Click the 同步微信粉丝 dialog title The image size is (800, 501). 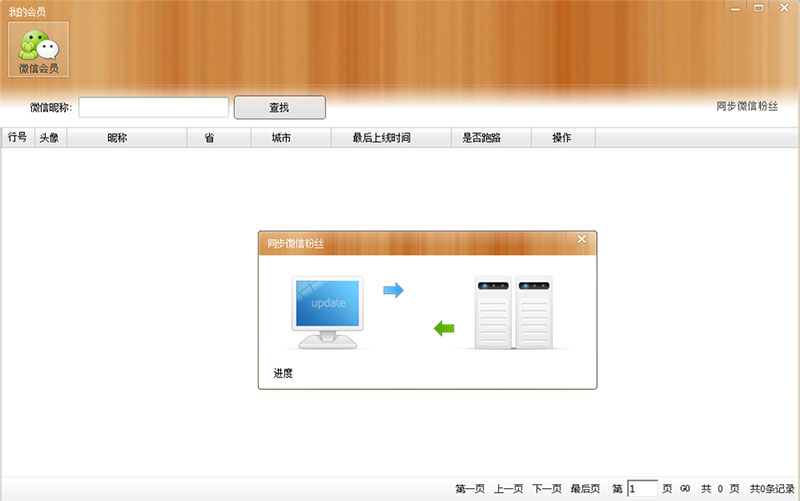[295, 244]
